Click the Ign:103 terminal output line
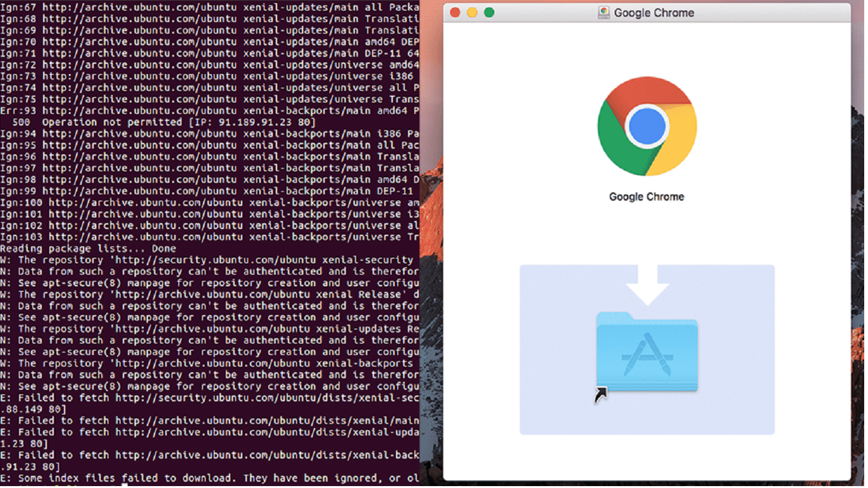This screenshot has height=488, width=868. click(x=209, y=237)
